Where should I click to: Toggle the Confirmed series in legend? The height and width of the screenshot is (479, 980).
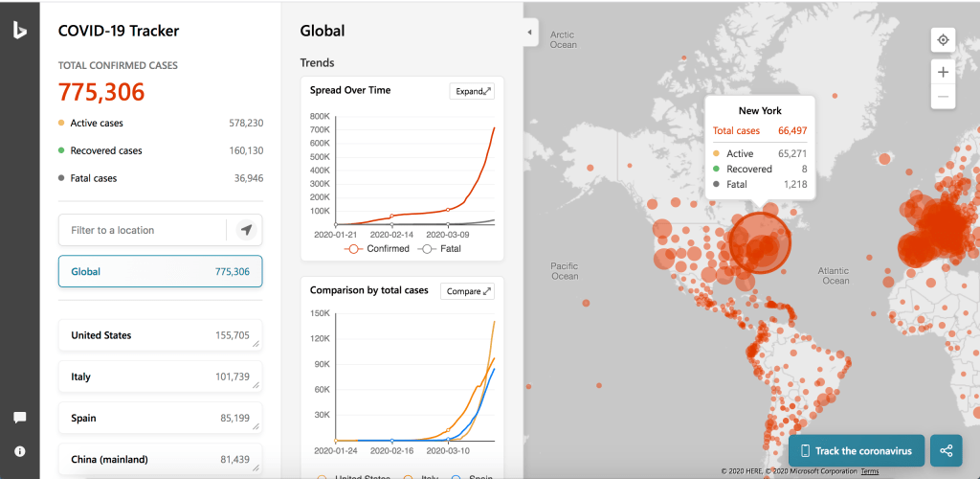(x=376, y=248)
